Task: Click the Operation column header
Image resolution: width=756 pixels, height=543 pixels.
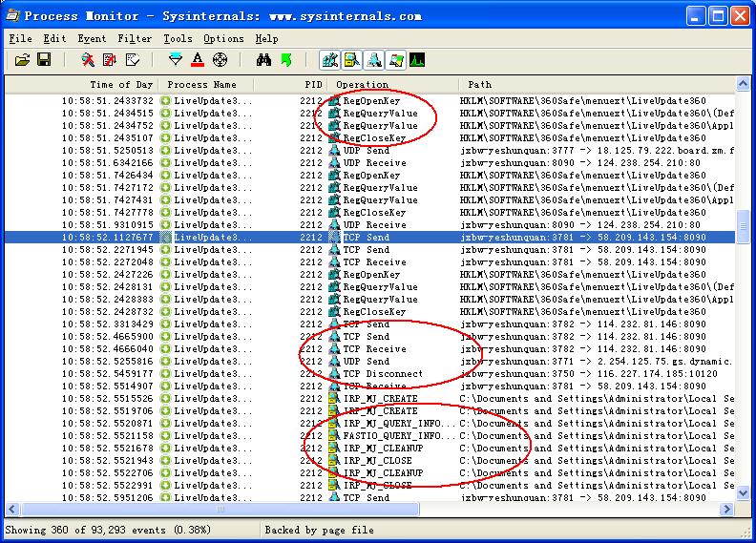Action: [x=362, y=85]
